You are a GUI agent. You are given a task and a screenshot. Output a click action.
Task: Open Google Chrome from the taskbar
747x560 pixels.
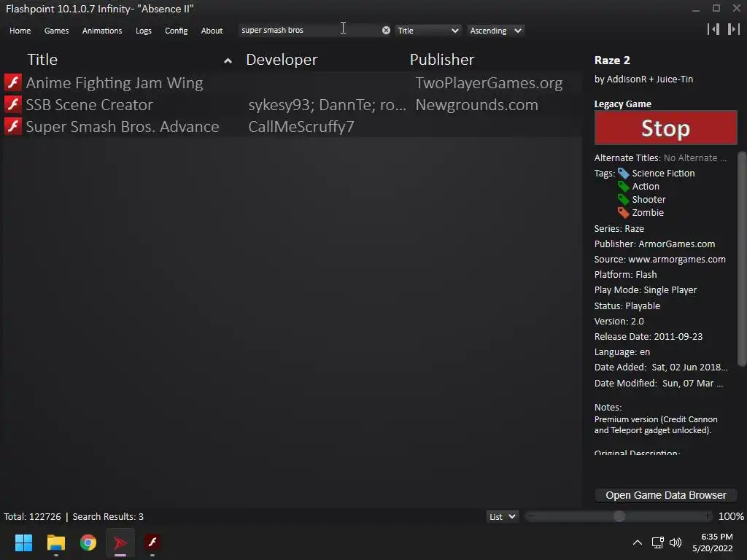(x=88, y=542)
